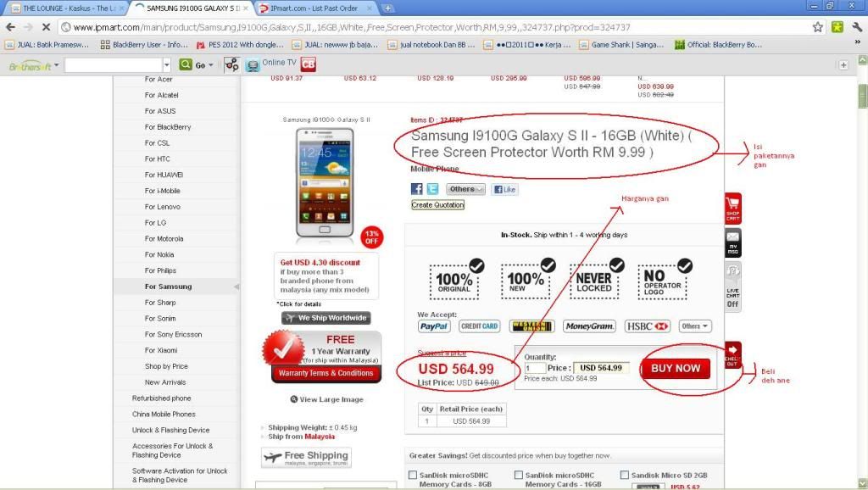Open the Refurbished phone category
This screenshot has width=868, height=490.
[162, 398]
